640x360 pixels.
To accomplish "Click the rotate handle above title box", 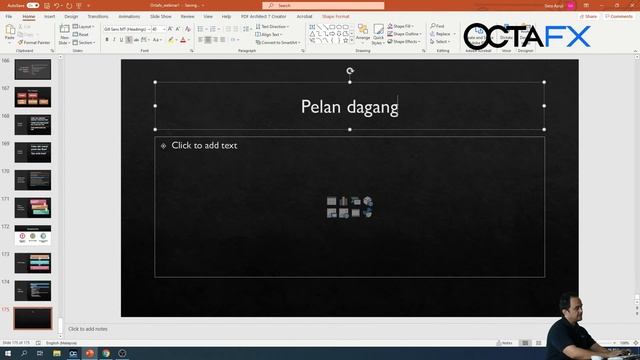I will (350, 71).
